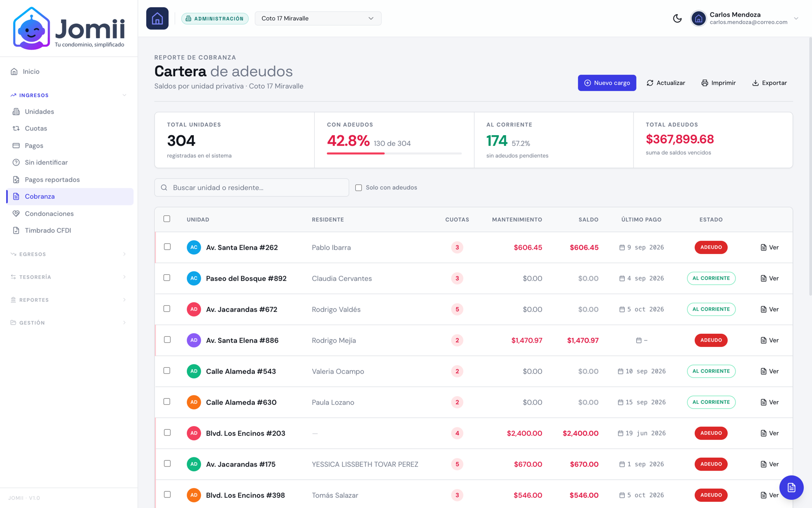Click the search magnifier icon

(x=164, y=187)
